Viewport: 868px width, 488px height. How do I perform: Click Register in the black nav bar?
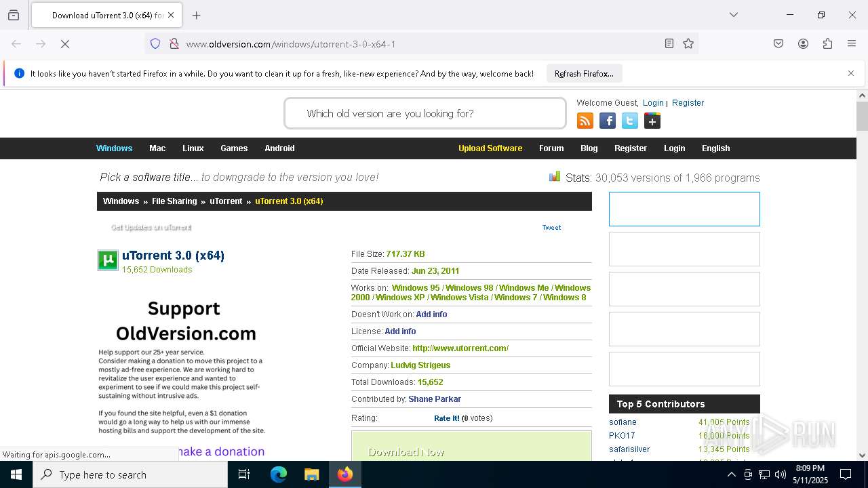click(x=631, y=148)
